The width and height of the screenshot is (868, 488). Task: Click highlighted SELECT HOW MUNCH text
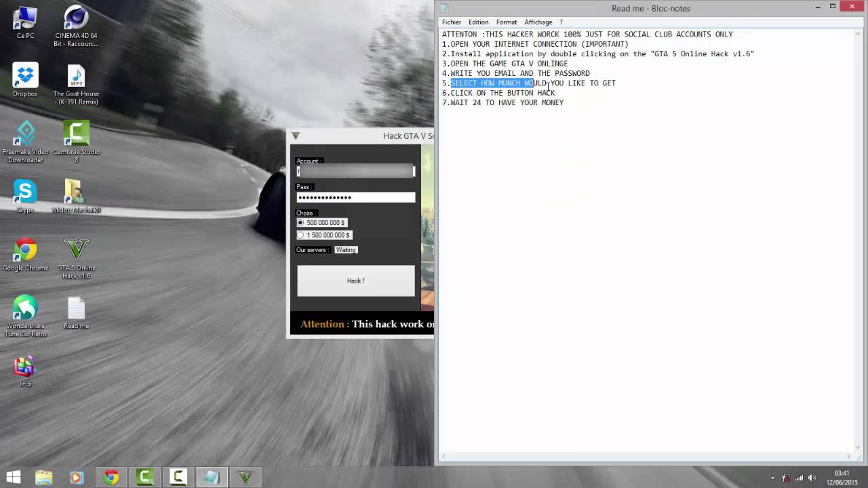click(492, 83)
